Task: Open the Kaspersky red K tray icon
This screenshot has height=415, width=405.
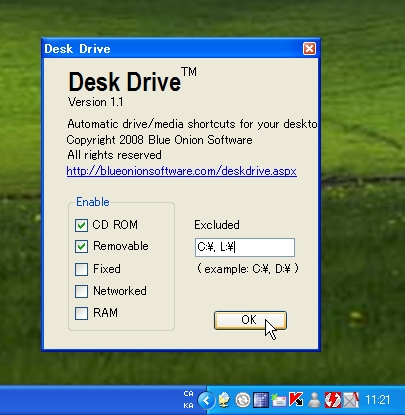Action: pos(296,400)
